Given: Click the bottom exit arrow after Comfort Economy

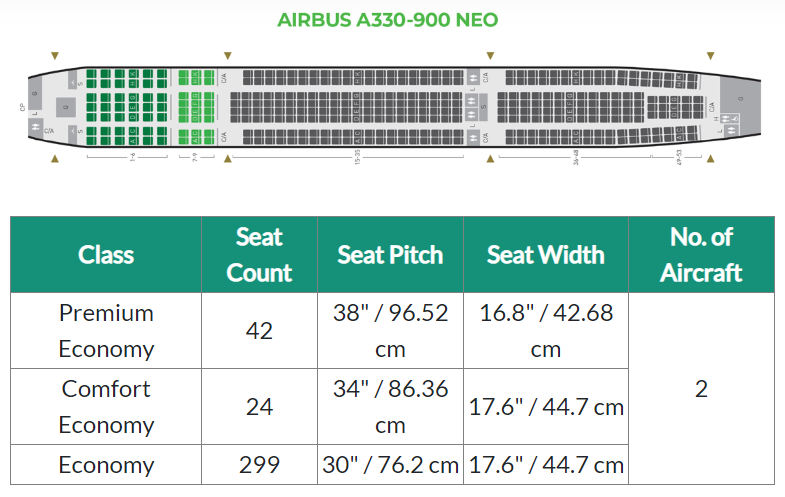Looking at the screenshot, I should click(x=228, y=159).
